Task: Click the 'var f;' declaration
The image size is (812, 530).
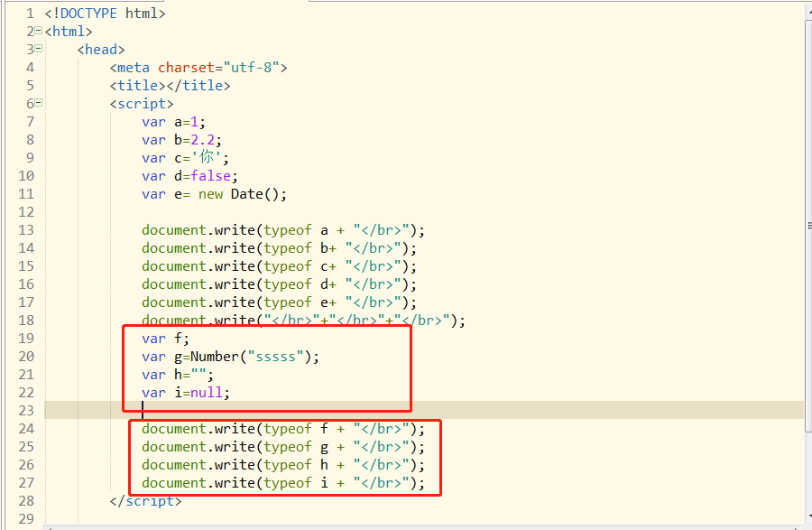Action: pyautogui.click(x=166, y=339)
